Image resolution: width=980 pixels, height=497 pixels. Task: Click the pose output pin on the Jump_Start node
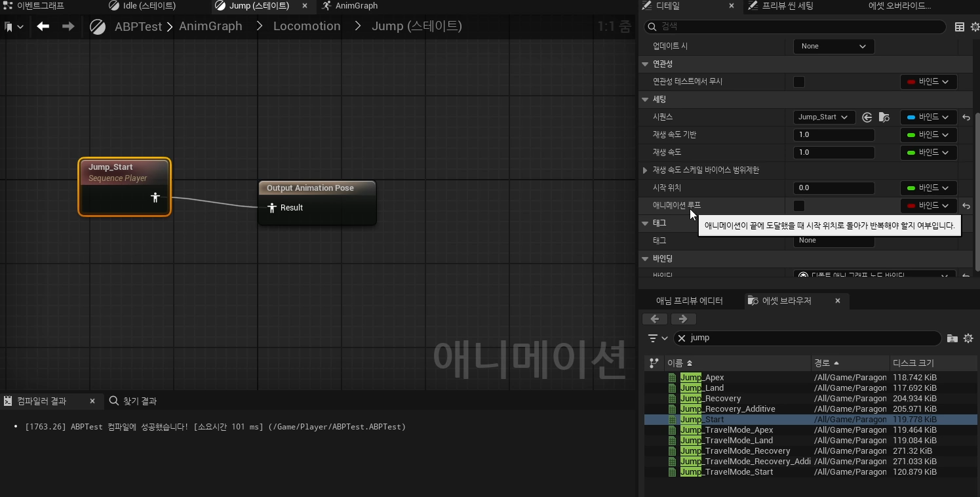tap(155, 197)
